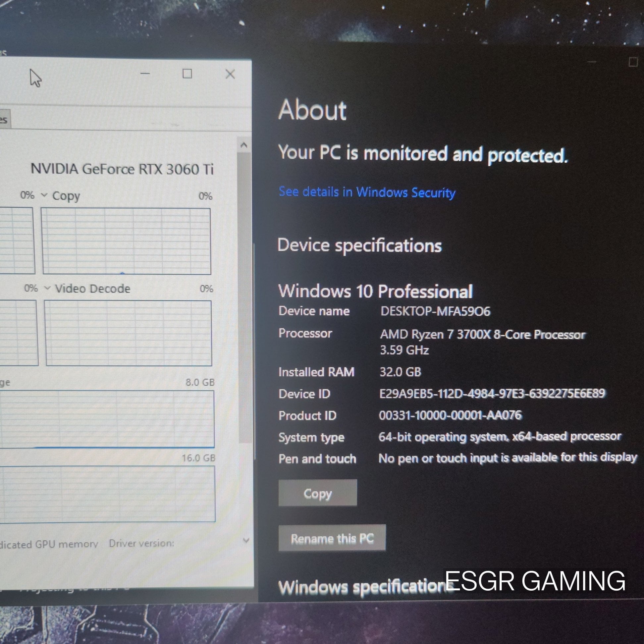Select the Product ID 00331-10000-00001-AA076
The width and height of the screenshot is (644, 644).
pos(450,415)
